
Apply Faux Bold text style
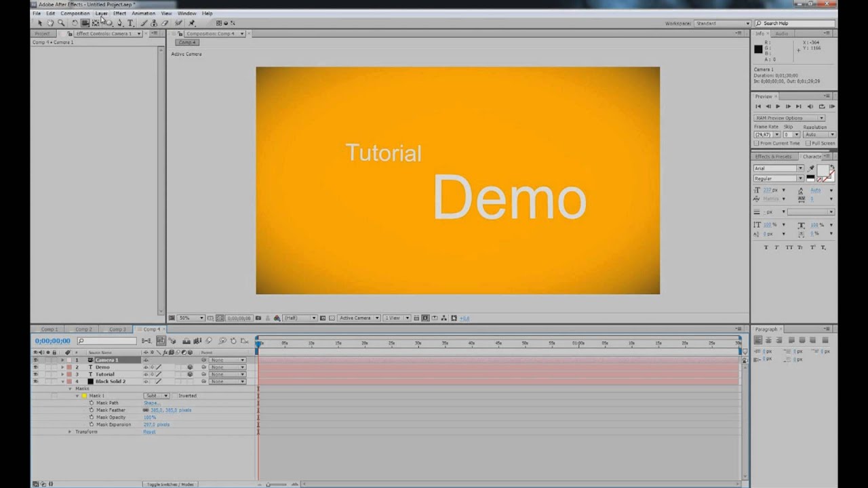click(x=766, y=247)
